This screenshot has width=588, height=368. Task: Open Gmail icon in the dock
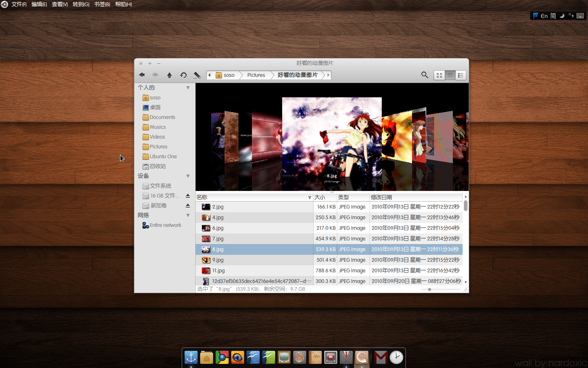pyautogui.click(x=381, y=357)
